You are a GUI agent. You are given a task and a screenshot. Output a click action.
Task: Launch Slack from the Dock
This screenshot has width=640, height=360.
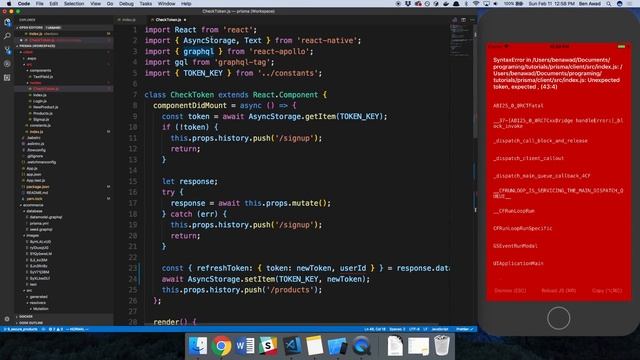[x=268, y=346]
